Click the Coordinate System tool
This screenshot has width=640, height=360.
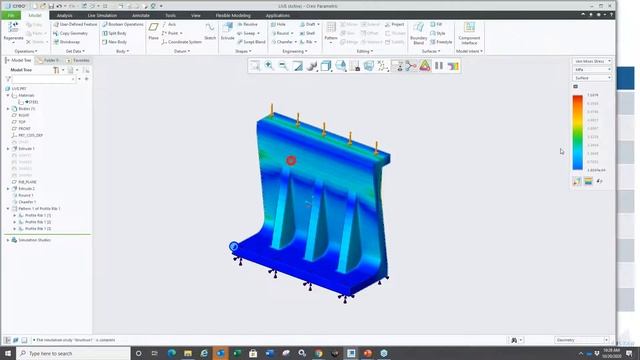pyautogui.click(x=182, y=42)
